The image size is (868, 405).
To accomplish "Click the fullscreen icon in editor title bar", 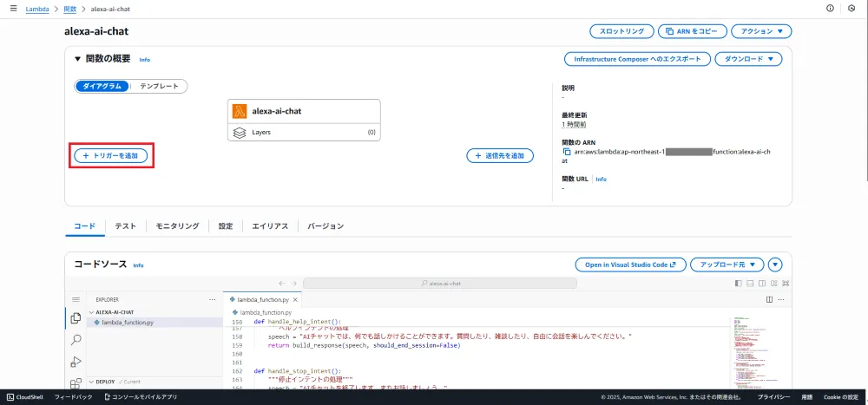I will [x=786, y=284].
